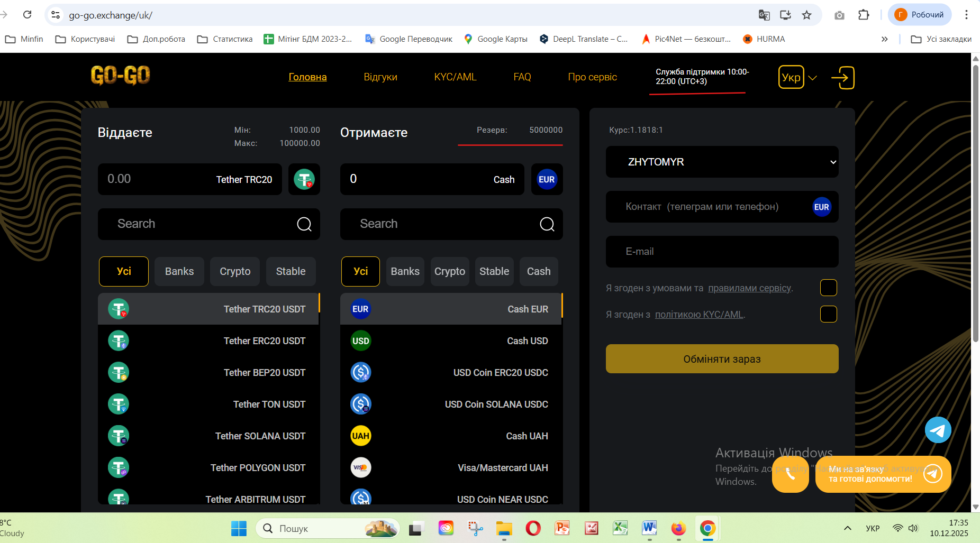The image size is (980, 543).
Task: Open the Відгуки page
Action: [x=380, y=77]
